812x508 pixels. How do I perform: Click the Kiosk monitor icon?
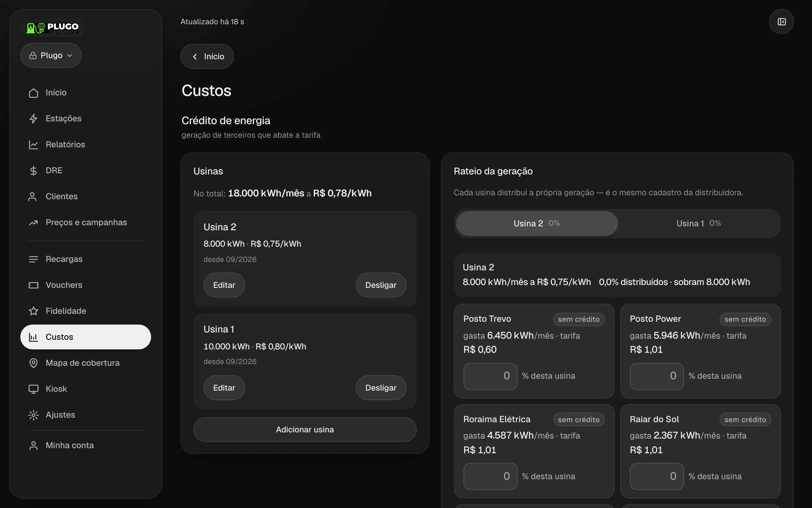pyautogui.click(x=33, y=389)
